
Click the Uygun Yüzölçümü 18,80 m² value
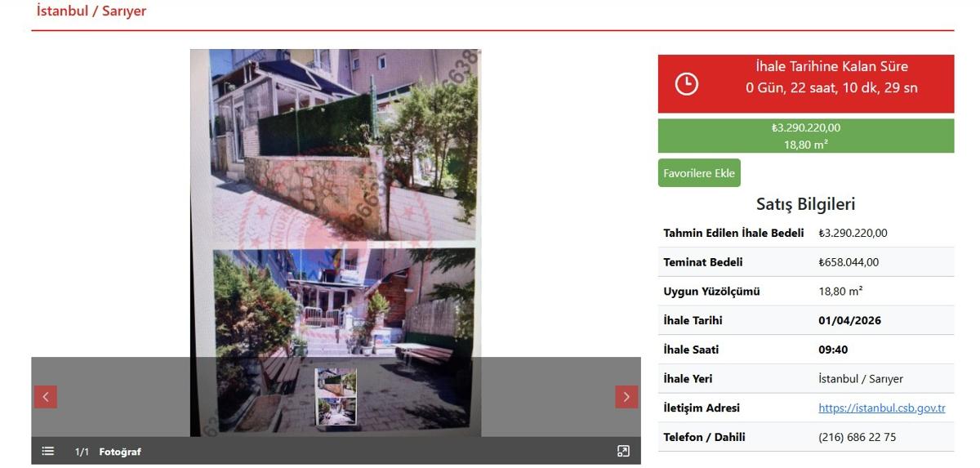pos(840,291)
